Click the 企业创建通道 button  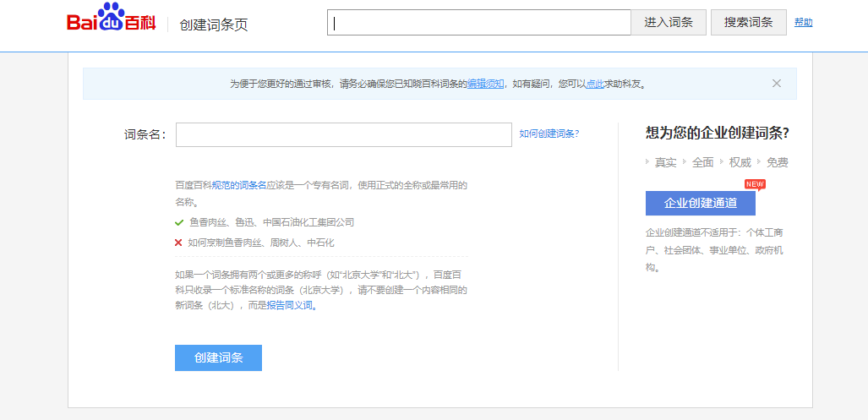click(x=701, y=203)
